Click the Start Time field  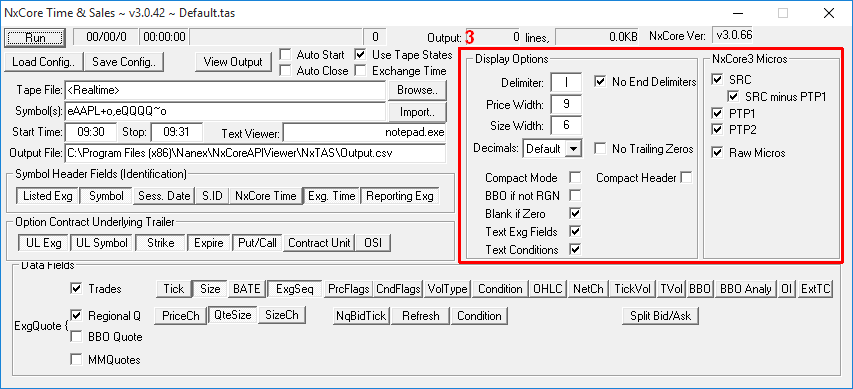[90, 132]
